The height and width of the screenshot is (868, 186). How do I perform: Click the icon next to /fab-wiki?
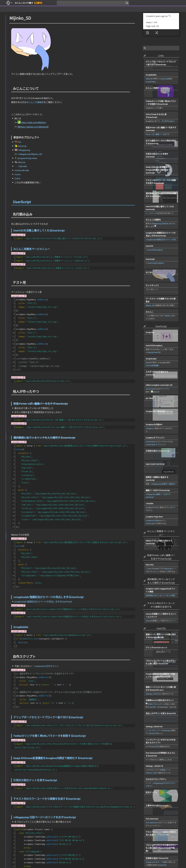tap(16, 166)
